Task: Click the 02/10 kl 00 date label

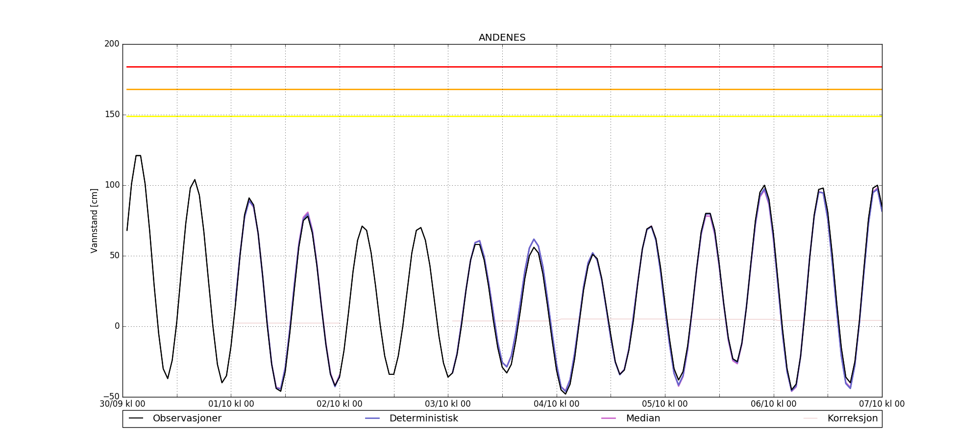Action: (x=340, y=404)
